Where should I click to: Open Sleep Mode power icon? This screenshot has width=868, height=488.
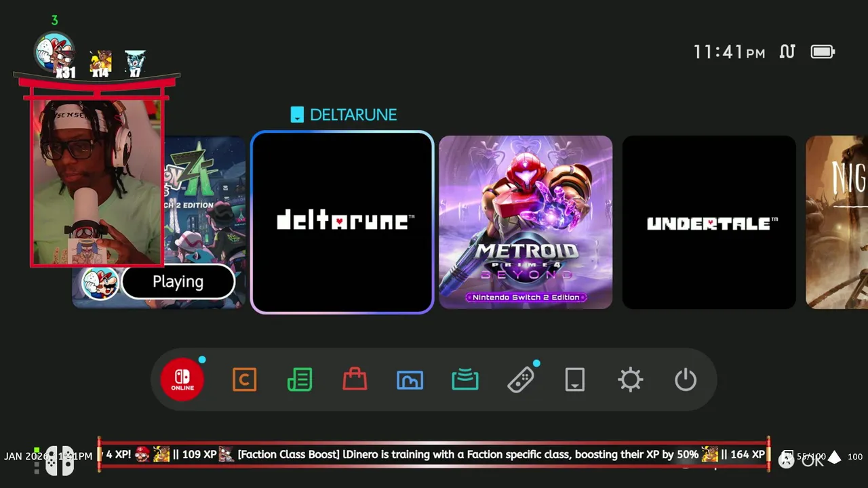686,380
